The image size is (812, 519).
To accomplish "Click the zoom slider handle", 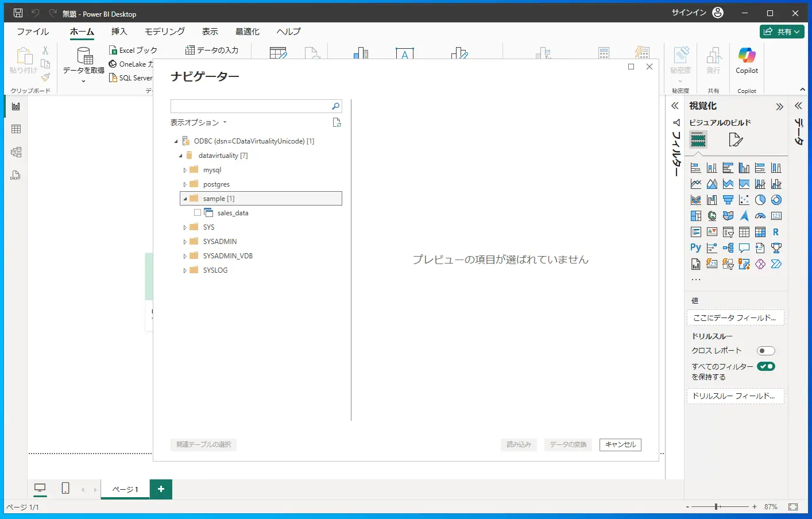I will (x=717, y=506).
